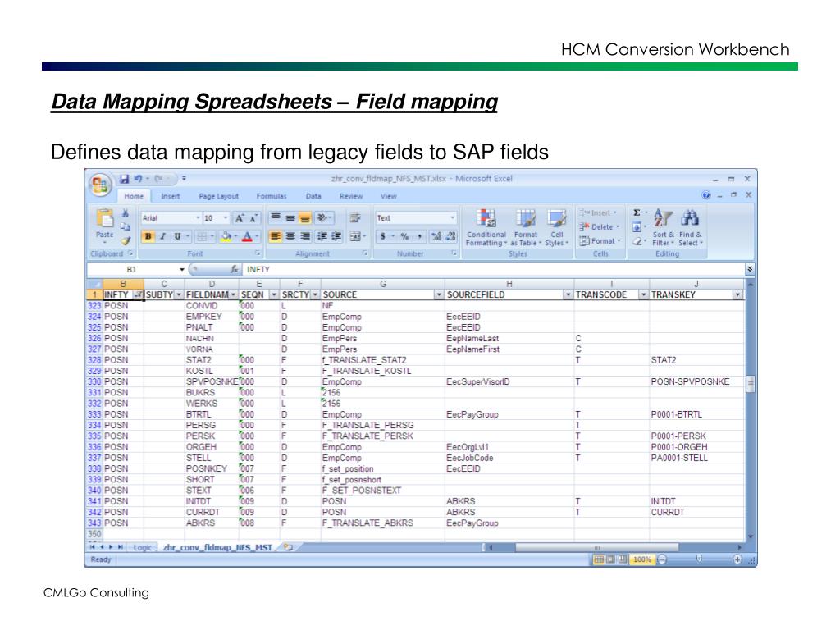Click the Paste clipboard icon
Image resolution: width=840 pixels, height=630 pixels.
click(x=105, y=218)
